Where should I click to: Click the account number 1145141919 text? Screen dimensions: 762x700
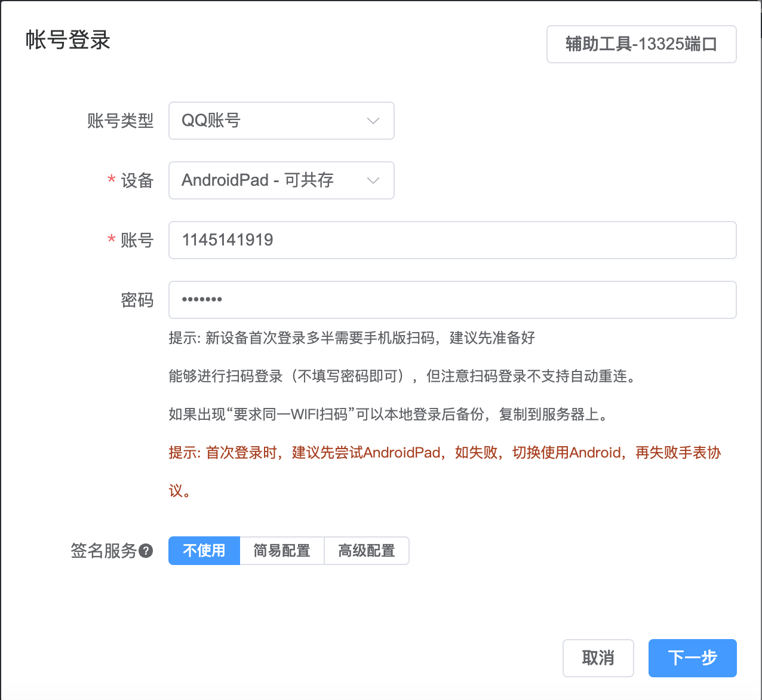coord(227,240)
